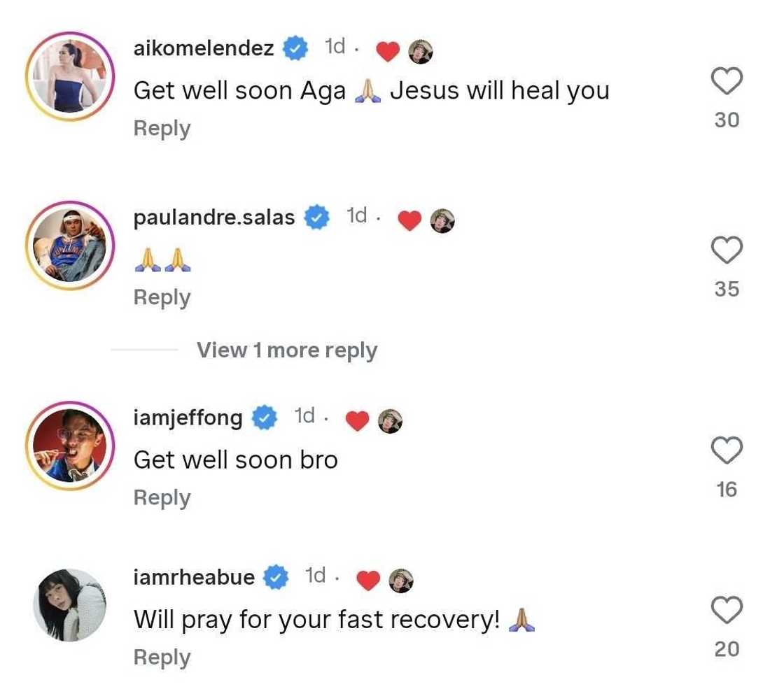Viewport: 784px width, 696px height.
Task: Expand "View 1 more reply"
Action: coord(286,350)
